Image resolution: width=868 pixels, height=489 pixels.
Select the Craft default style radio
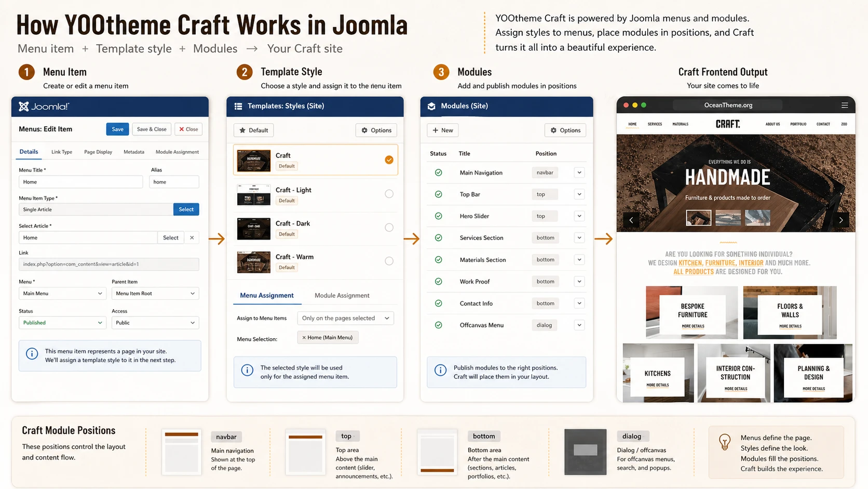pos(389,160)
